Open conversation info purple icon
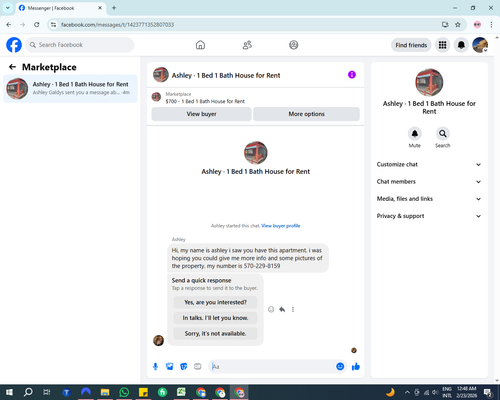 point(352,75)
